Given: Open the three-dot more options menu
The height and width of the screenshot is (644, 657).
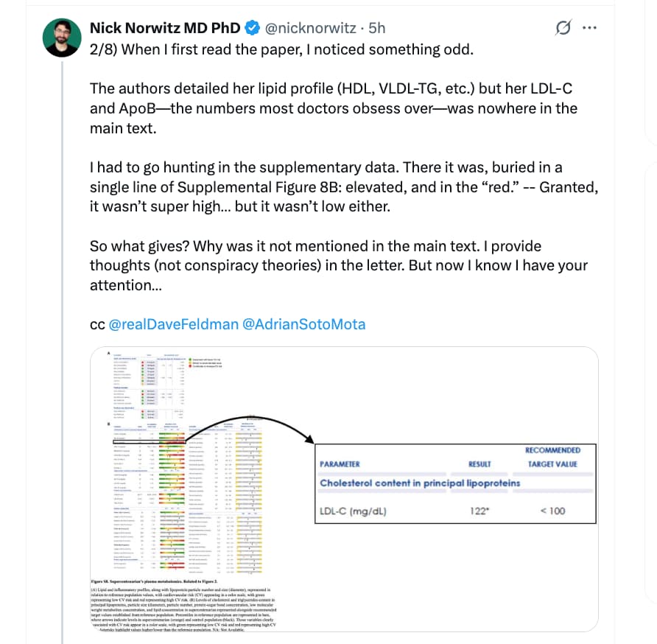Looking at the screenshot, I should 590,28.
